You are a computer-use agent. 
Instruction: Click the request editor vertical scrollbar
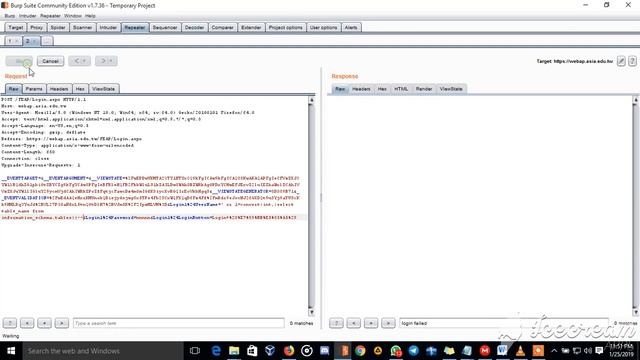[311, 206]
